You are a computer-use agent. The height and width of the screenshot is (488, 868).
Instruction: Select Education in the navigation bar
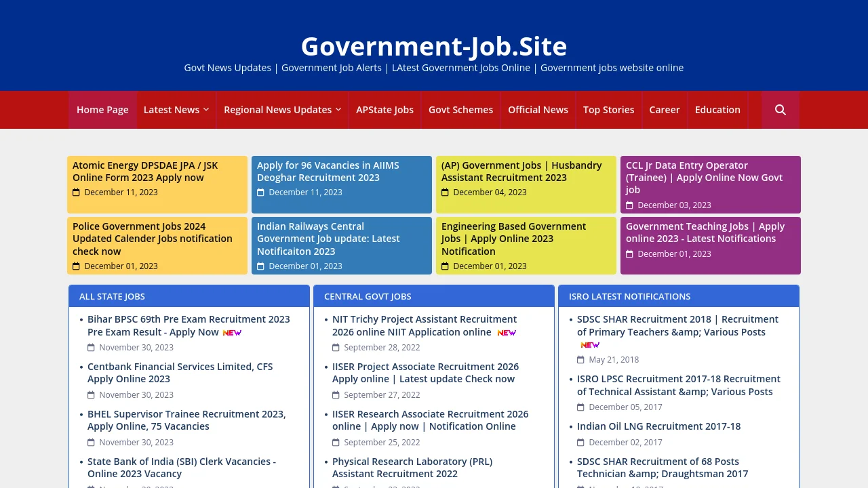717,110
